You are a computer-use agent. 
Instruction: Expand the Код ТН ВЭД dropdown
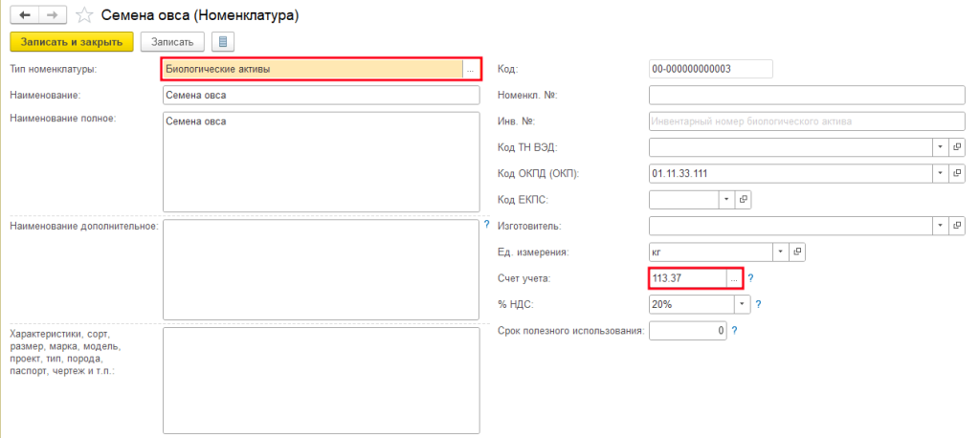coord(940,147)
